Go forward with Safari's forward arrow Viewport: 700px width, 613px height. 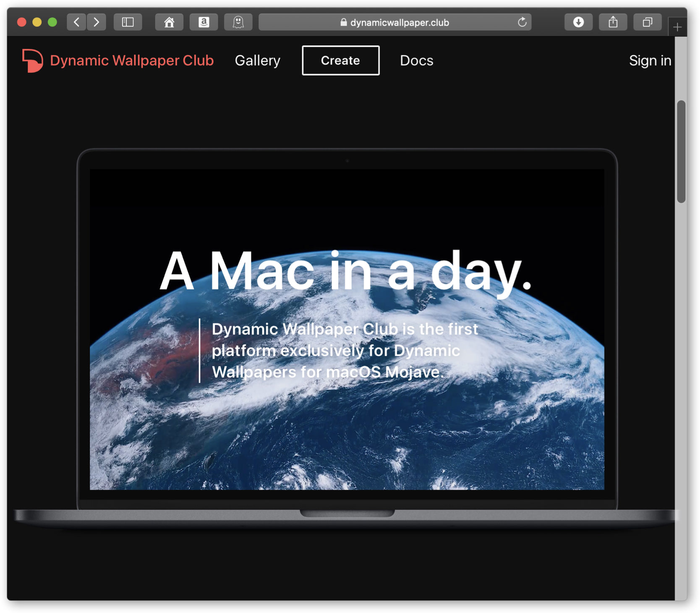[x=97, y=22]
